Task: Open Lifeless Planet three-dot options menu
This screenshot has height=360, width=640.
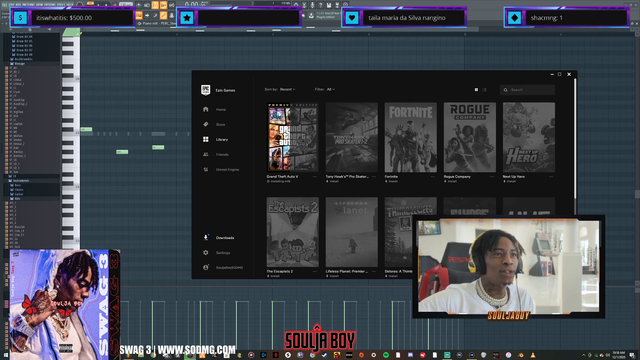Action: [373, 271]
